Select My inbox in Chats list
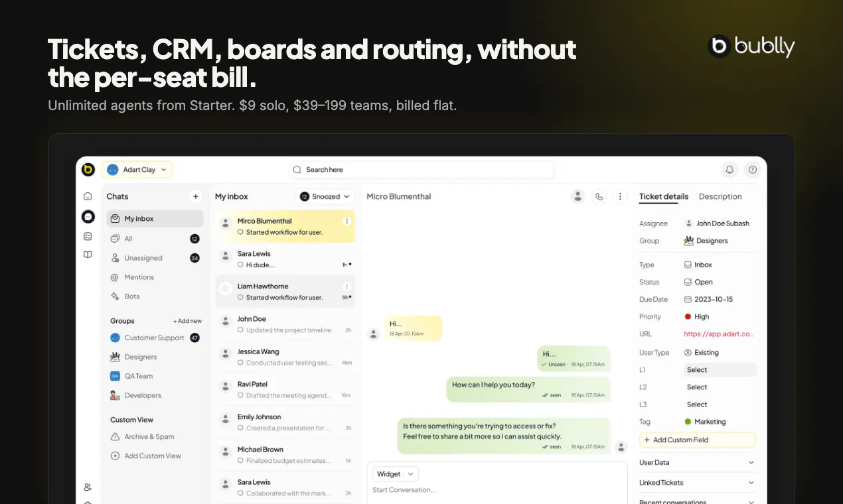Viewport: 843px width, 504px height. pyautogui.click(x=155, y=219)
